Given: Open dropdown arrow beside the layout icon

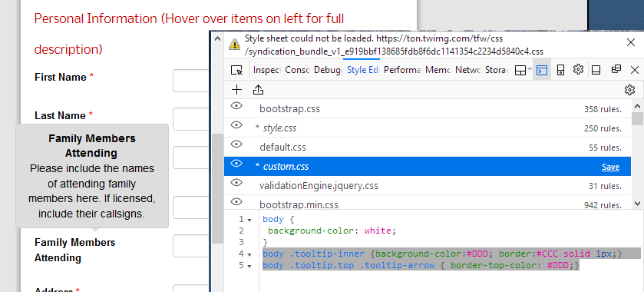Looking at the screenshot, I should [530, 70].
